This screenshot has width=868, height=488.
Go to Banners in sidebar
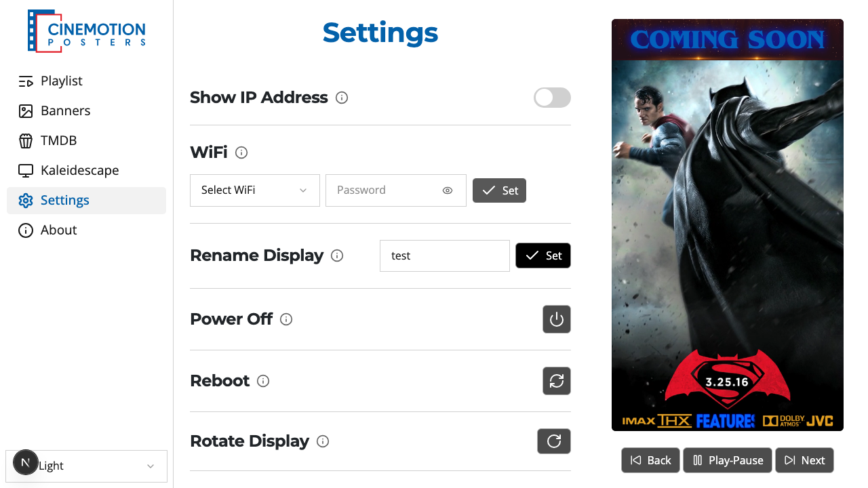click(86, 111)
